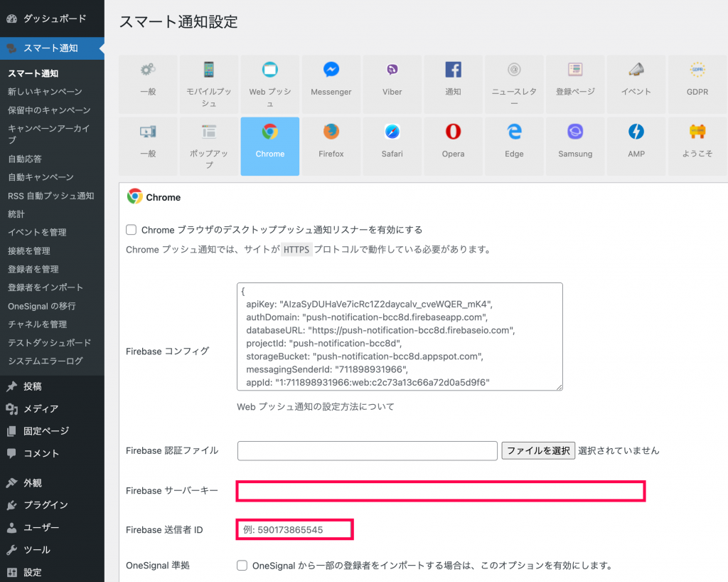The width and height of the screenshot is (728, 582).
Task: Open Web プッシュ通知の設定方法について link
Action: click(x=316, y=407)
